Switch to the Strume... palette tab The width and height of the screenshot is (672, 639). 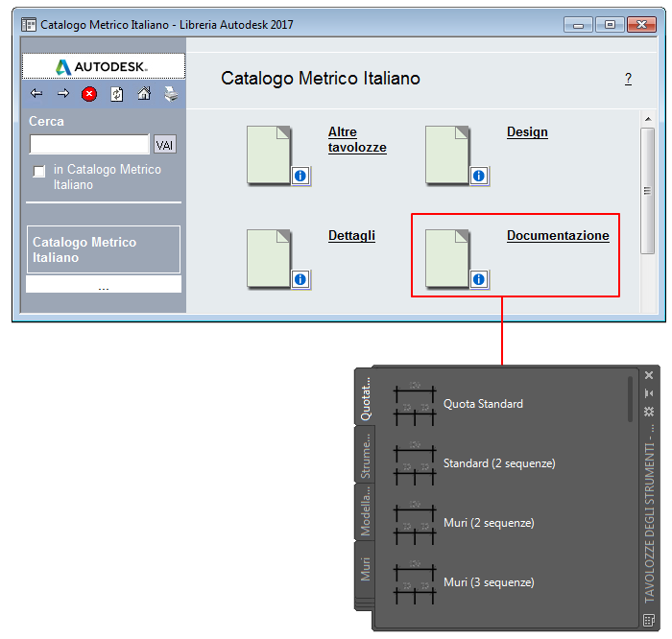pos(365,455)
